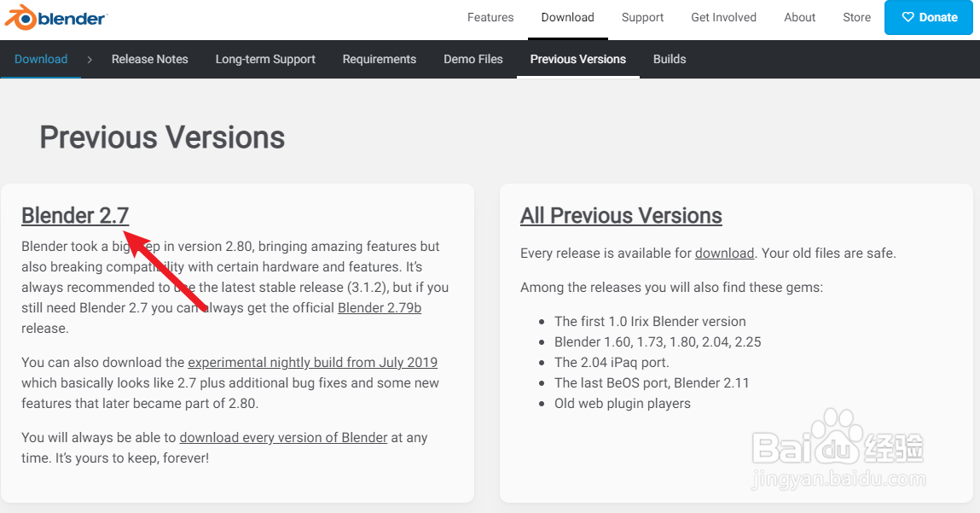The image size is (980, 513).
Task: Select the Previous Versions tab
Action: pyautogui.click(x=577, y=60)
